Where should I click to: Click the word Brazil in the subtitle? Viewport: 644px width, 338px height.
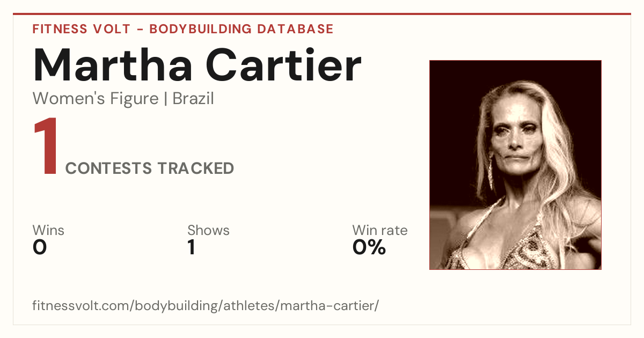click(193, 99)
